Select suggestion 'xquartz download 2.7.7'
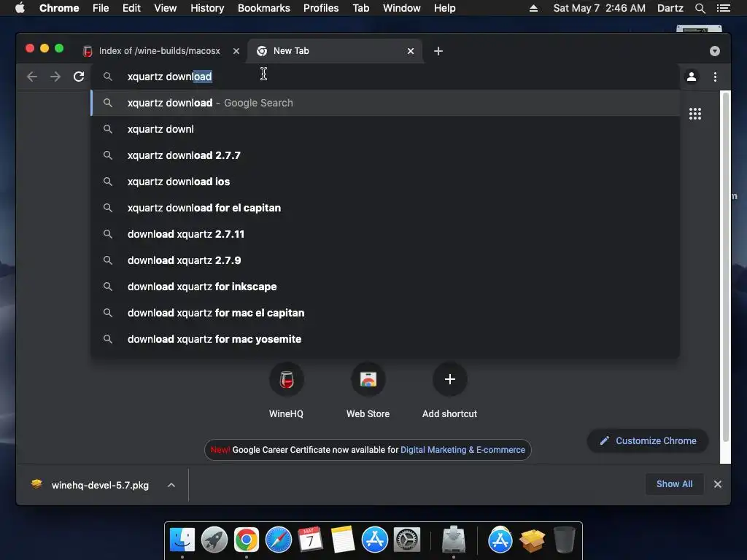 385,155
